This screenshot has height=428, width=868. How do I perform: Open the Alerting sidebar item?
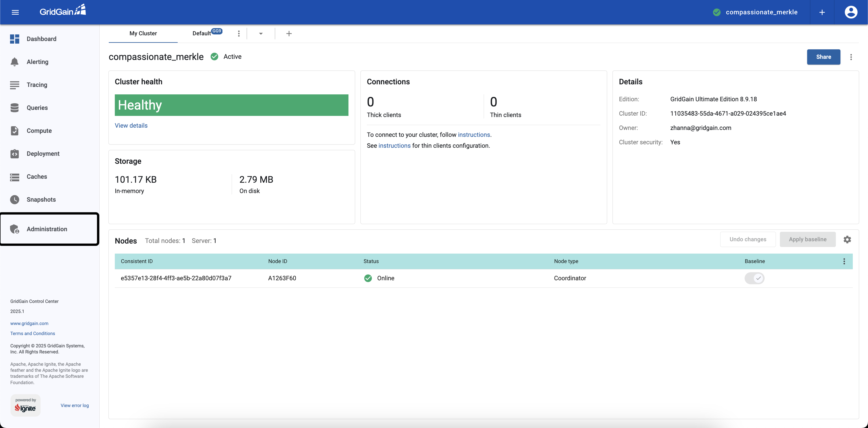[50, 62]
